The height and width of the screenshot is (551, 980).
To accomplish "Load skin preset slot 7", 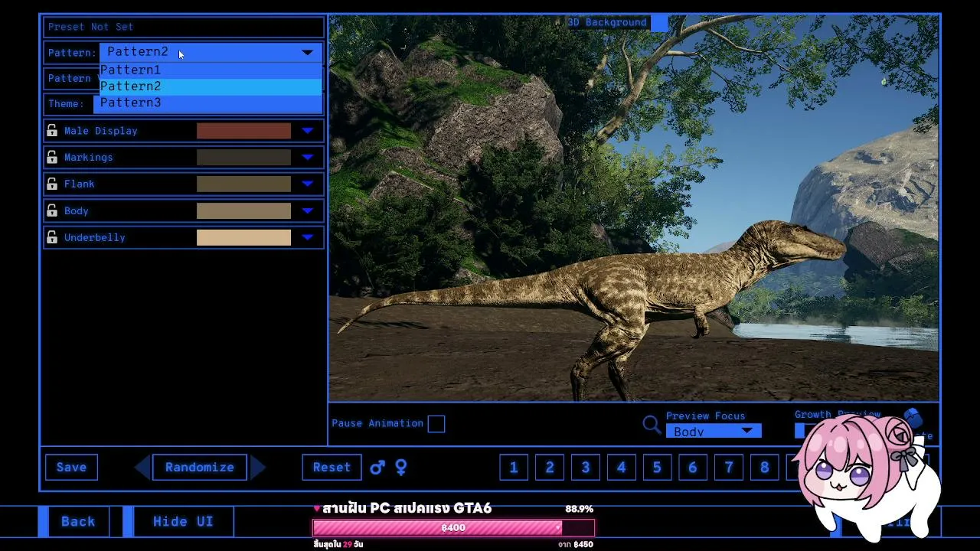I will tap(729, 467).
